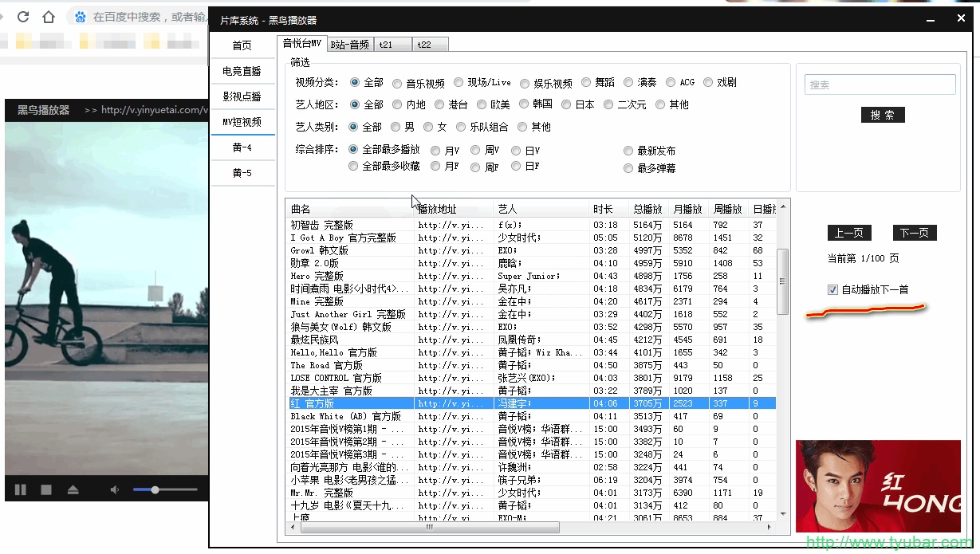Select row LOSE CONTROL 官方版
The image size is (980, 554).
coord(532,378)
